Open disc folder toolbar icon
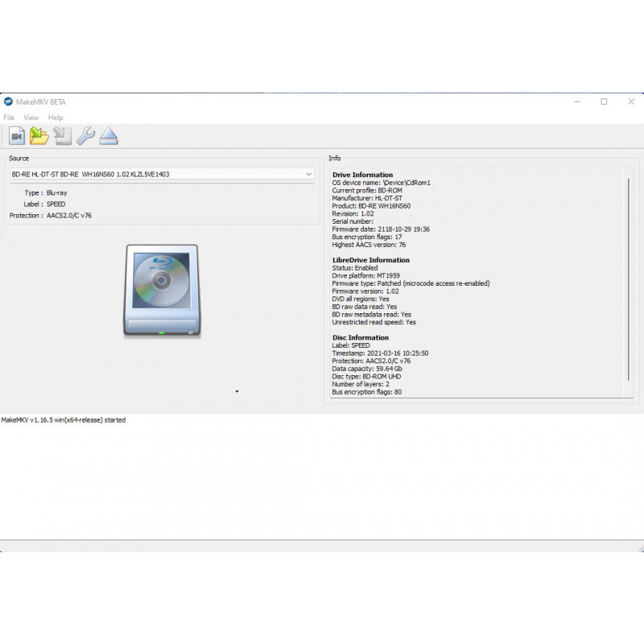The image size is (644, 644). click(39, 136)
